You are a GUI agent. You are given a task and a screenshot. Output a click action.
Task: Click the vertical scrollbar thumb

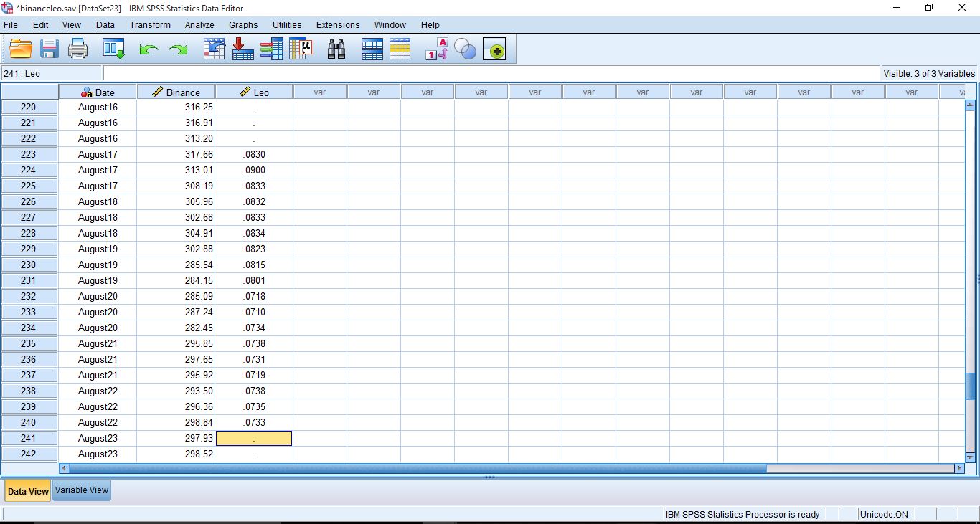point(970,386)
